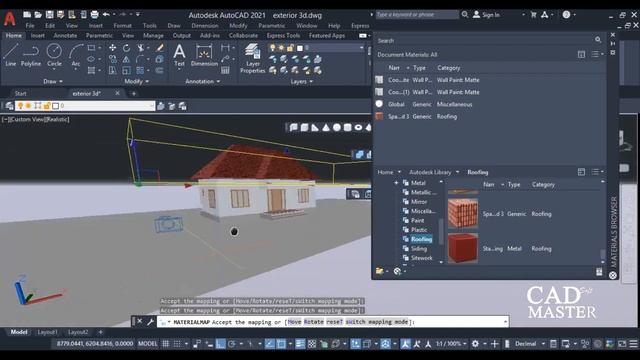Toggle snap mode in status bar
This screenshot has height=360, width=640.
[x=177, y=344]
